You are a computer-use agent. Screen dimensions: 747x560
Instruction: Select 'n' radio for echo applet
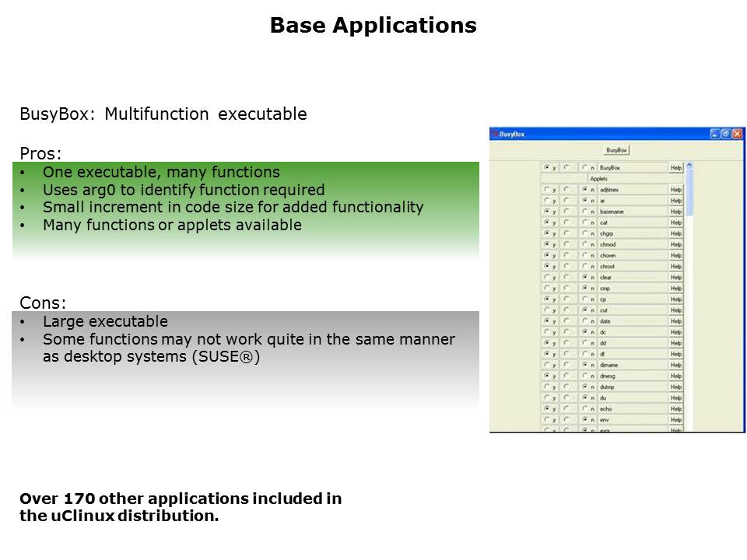coord(584,409)
